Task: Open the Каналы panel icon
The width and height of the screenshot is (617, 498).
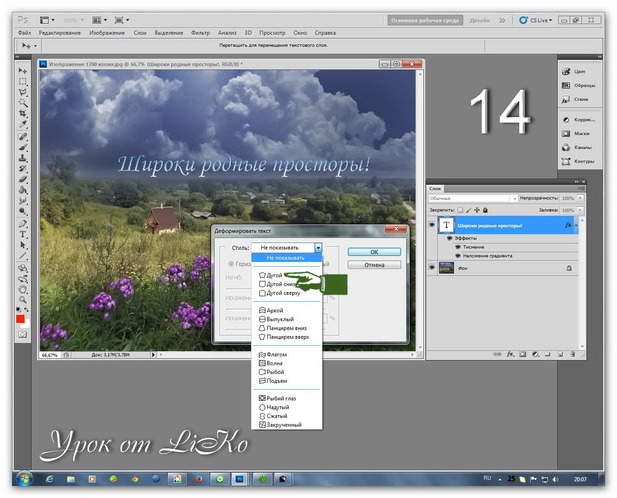Action: point(566,147)
